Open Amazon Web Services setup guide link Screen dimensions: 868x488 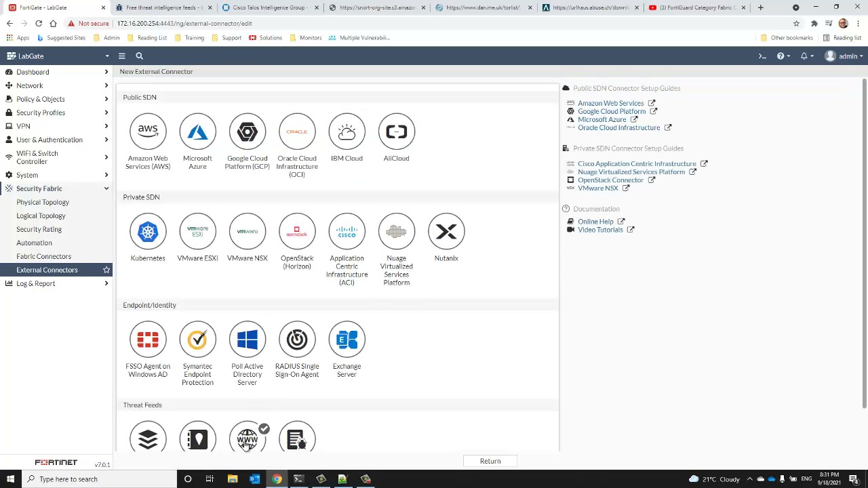(x=610, y=103)
